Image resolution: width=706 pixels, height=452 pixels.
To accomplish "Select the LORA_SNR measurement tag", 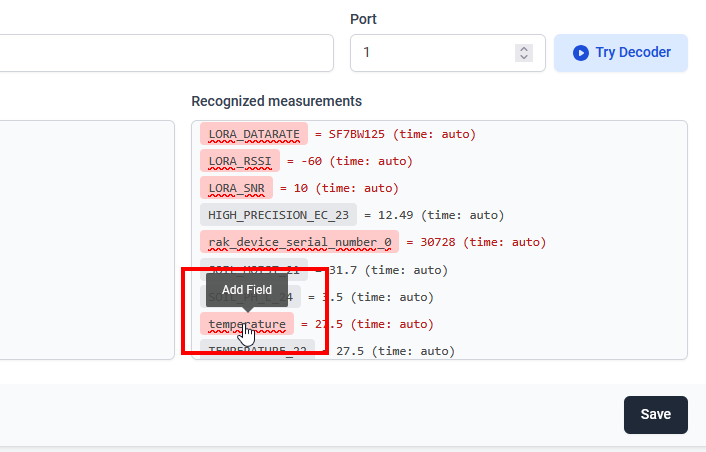I will click(236, 188).
